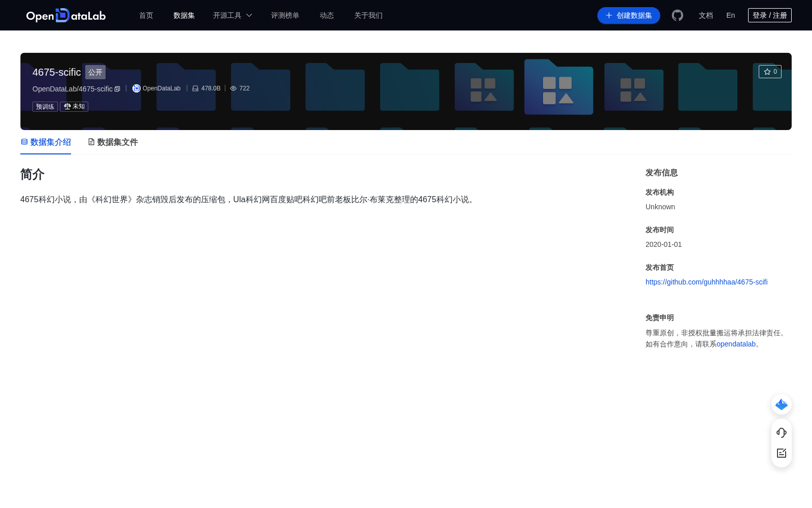Open the blue bird floating assistant icon

(782, 404)
